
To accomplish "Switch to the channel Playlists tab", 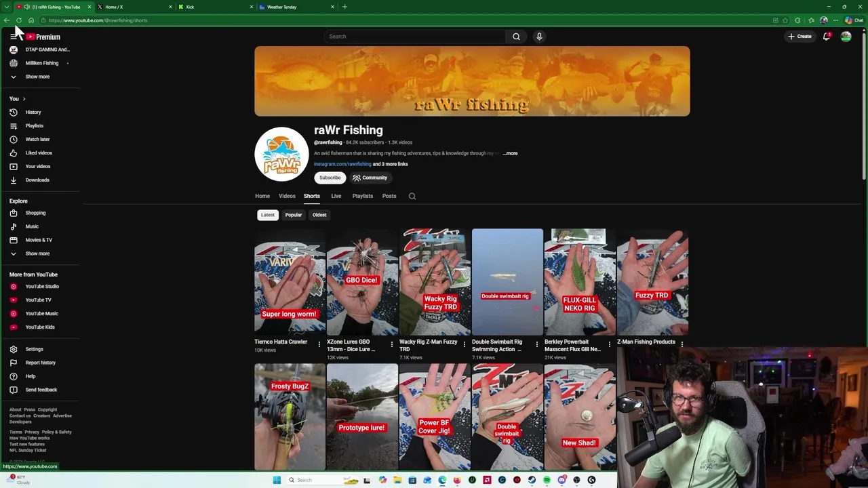I will (363, 196).
